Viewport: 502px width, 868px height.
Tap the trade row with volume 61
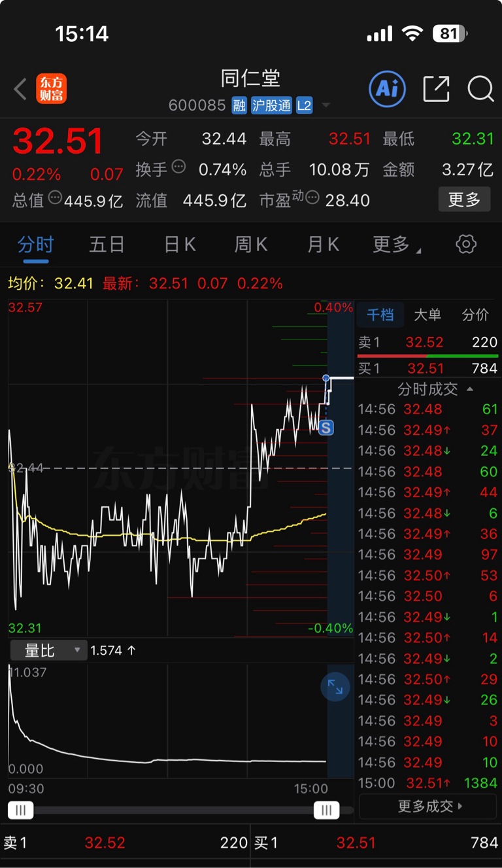[428, 409]
